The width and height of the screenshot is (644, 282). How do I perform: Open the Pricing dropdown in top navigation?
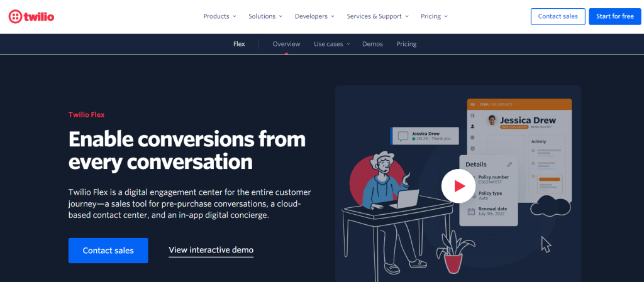(434, 16)
